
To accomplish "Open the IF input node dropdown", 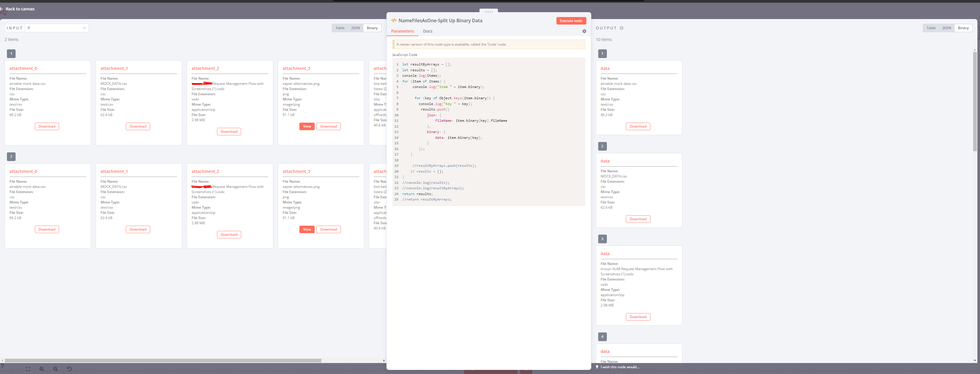I will (57, 28).
